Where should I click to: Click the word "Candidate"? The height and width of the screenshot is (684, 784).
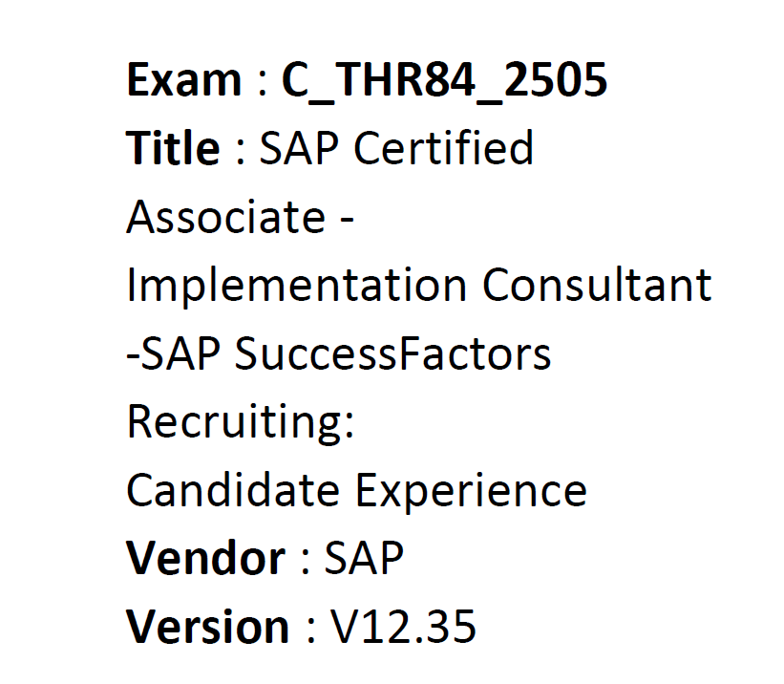233,491
